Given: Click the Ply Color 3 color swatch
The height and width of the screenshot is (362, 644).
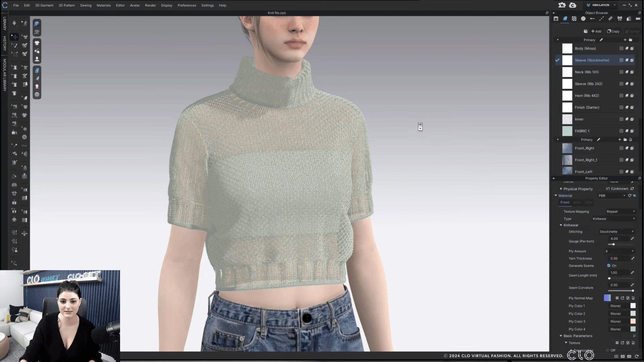Looking at the screenshot, I should click(x=633, y=321).
